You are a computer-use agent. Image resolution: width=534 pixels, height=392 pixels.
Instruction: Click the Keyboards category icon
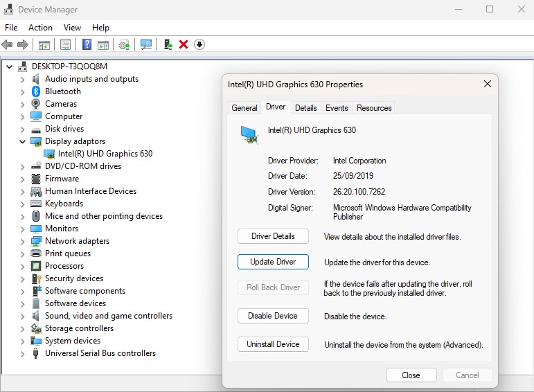36,204
